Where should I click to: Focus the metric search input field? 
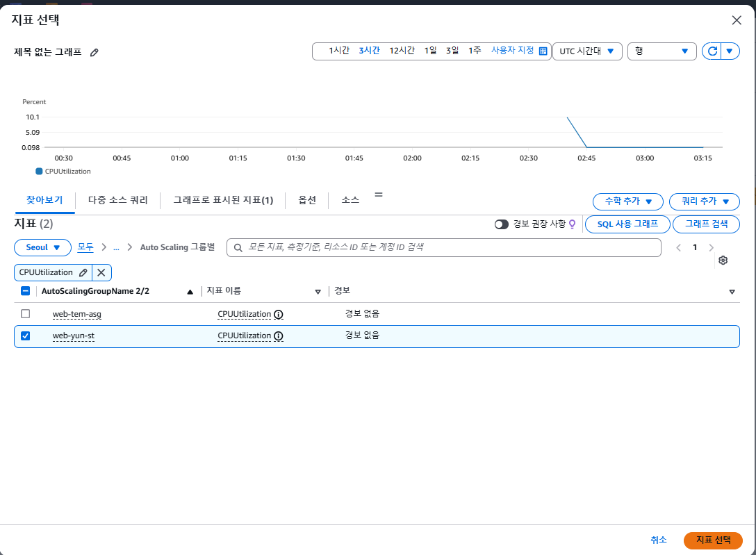click(443, 247)
